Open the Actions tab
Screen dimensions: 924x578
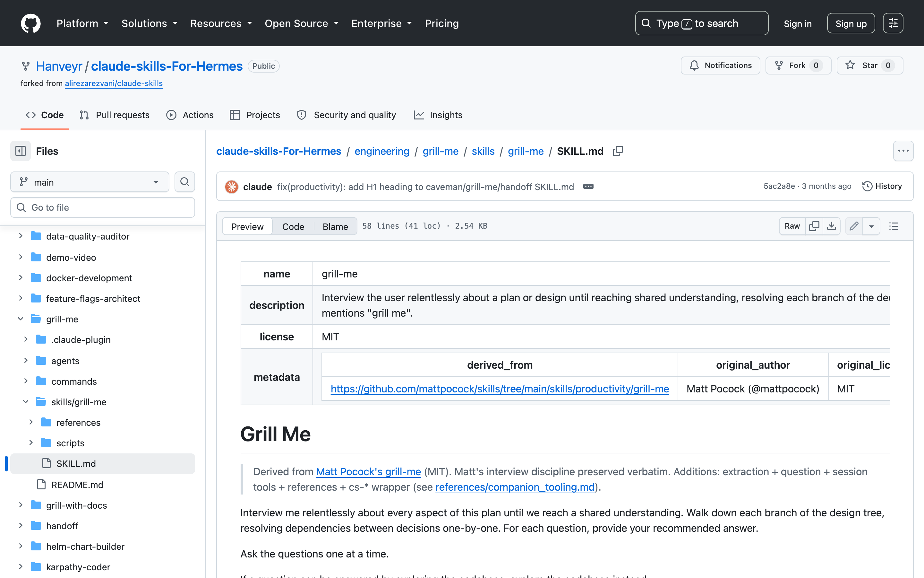point(190,115)
